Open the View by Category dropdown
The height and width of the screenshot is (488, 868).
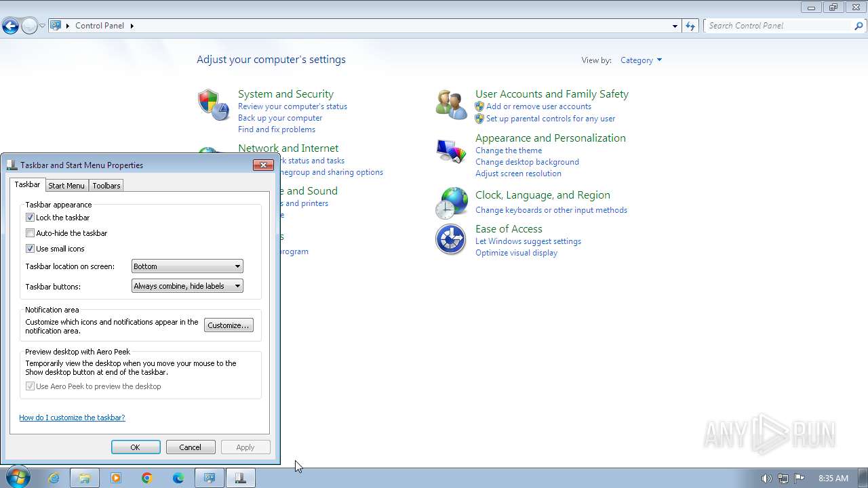pos(641,60)
